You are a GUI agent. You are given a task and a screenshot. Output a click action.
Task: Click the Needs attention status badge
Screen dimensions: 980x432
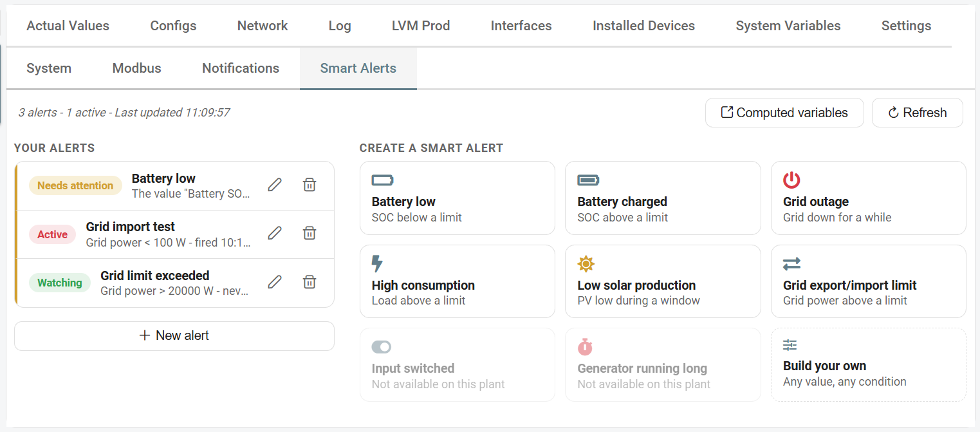pyautogui.click(x=75, y=185)
